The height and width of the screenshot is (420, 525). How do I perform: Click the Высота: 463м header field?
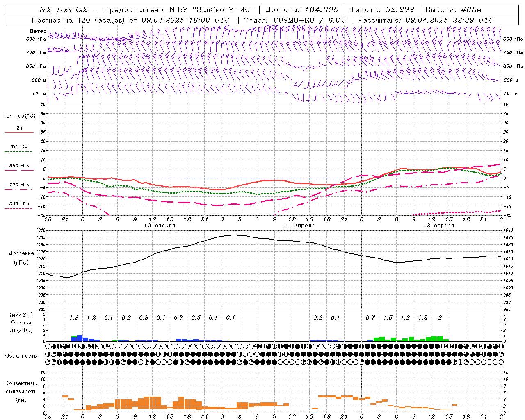click(453, 10)
